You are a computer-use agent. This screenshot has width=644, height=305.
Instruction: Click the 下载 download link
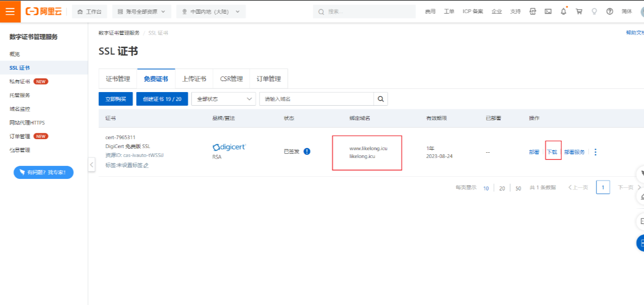pos(552,152)
